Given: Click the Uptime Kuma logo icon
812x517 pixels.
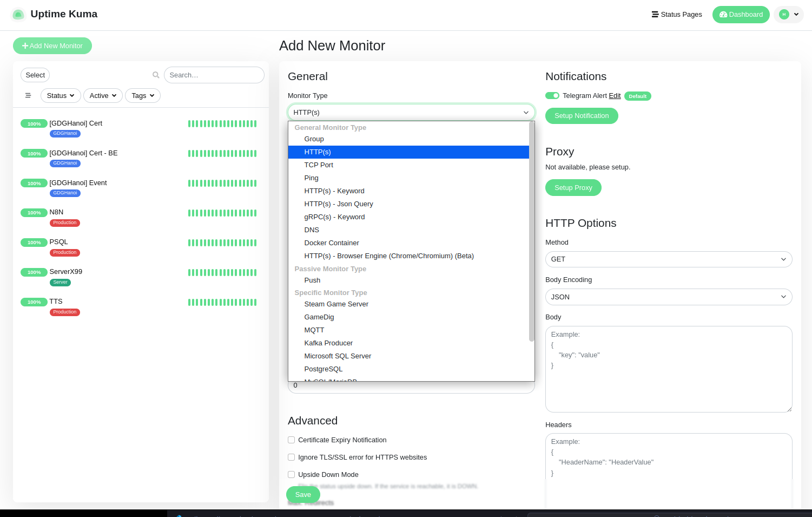Looking at the screenshot, I should 18,15.
